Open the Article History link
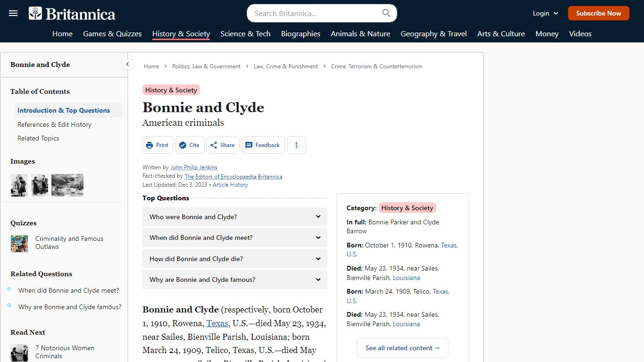Screen dimensions: 644x362 click(230, 185)
